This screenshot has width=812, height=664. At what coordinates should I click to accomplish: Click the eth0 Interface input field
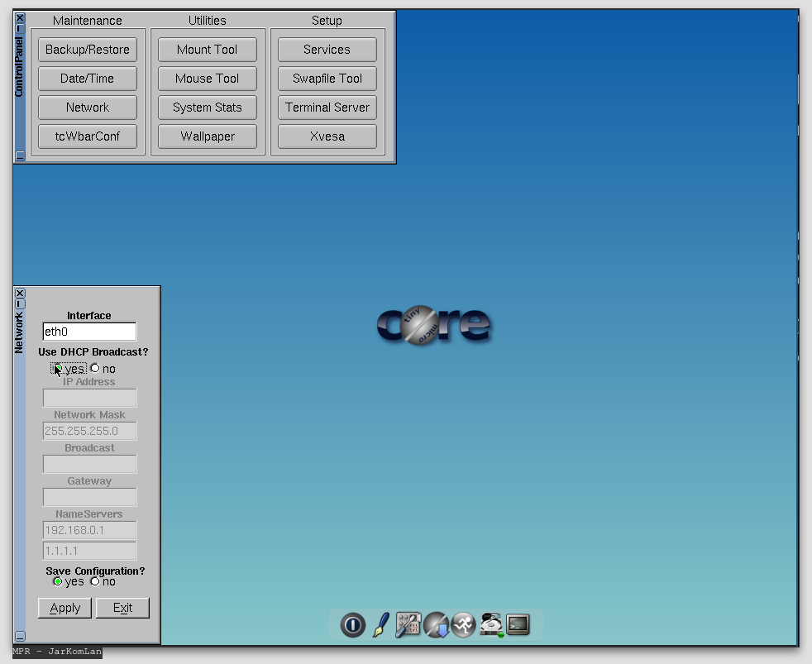tap(89, 331)
